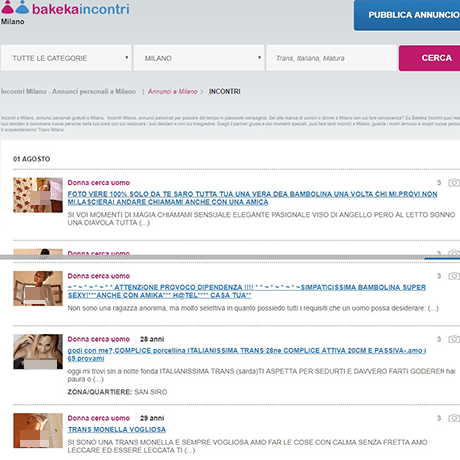460x460 pixels.
Task: Click photo count '3' on the '28 anni' listing
Action: (x=439, y=339)
